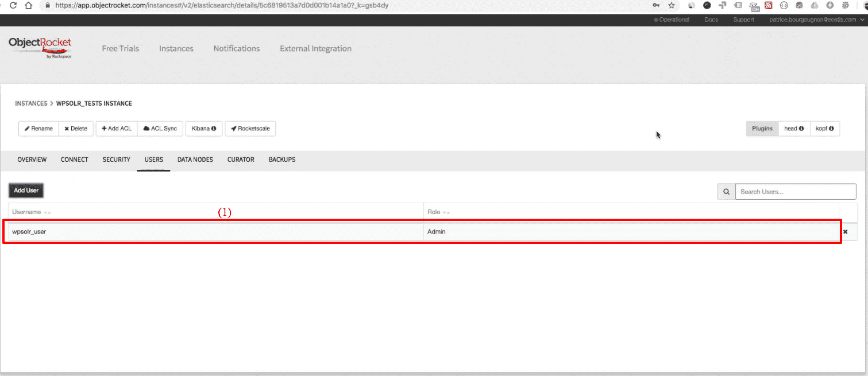Click the Rocketscale button
The image size is (868, 376).
[x=250, y=129]
